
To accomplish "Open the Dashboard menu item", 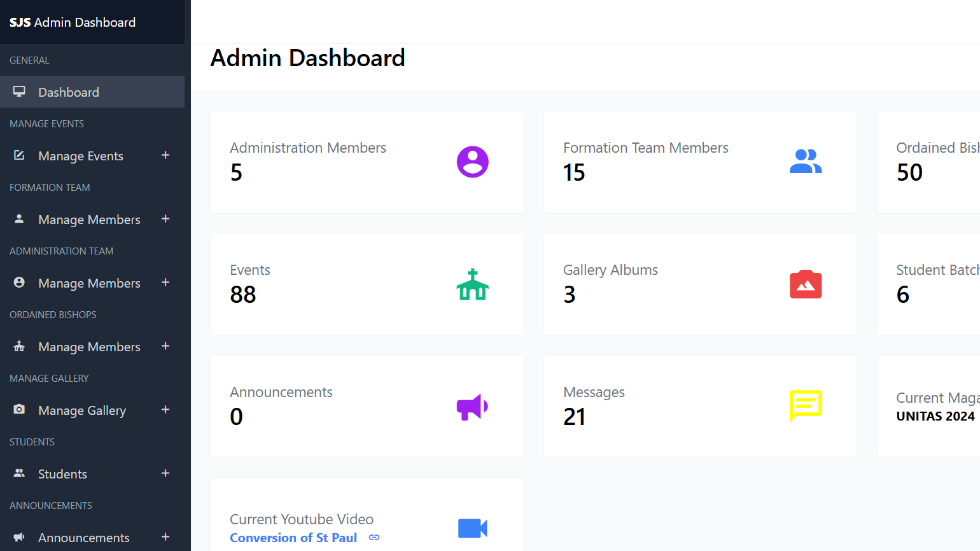I will tap(92, 92).
